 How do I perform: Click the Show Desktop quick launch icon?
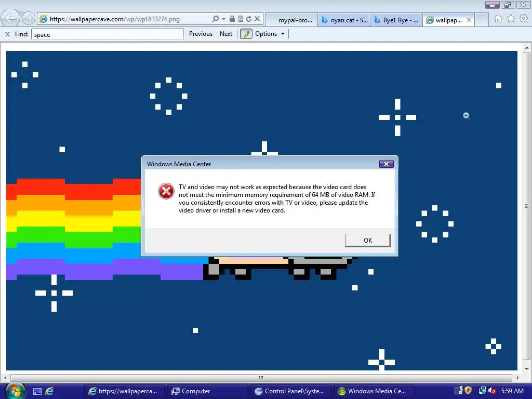click(37, 391)
